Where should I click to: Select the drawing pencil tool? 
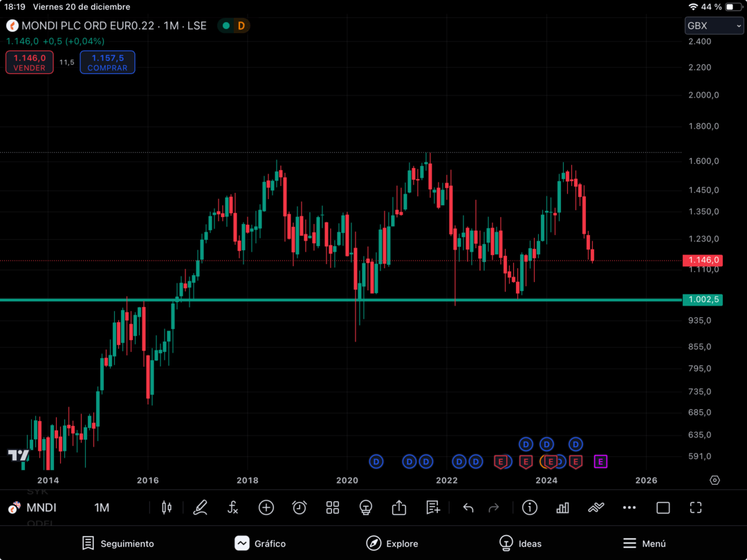pos(200,507)
